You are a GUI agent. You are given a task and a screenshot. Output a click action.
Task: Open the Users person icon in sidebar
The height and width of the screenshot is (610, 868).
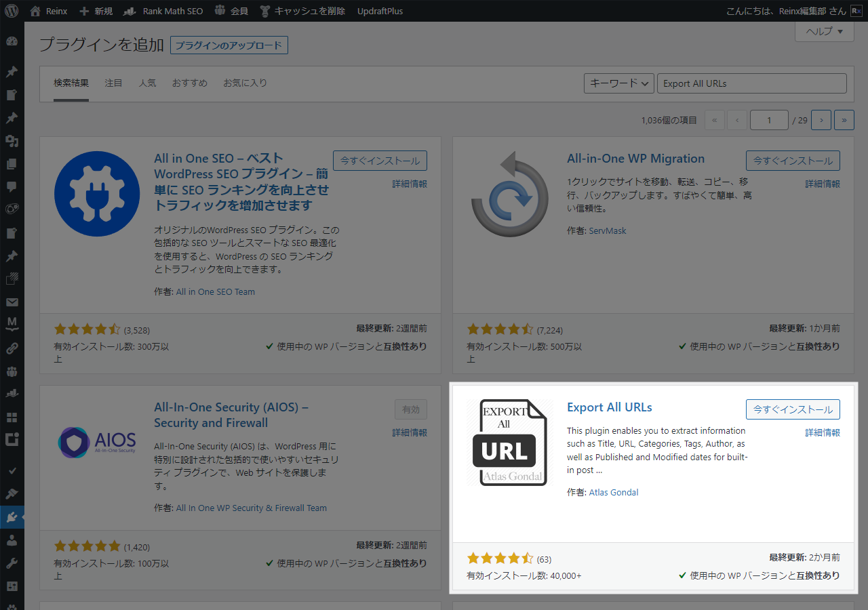[12, 541]
